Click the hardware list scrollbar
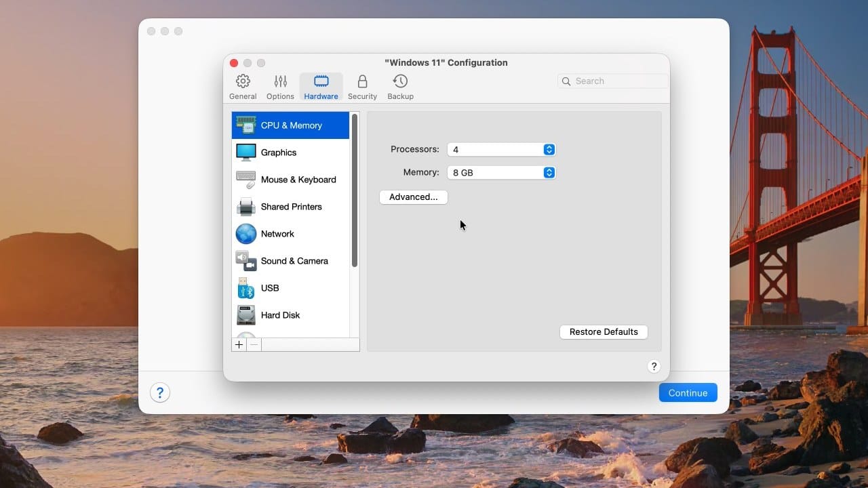This screenshot has height=488, width=868. pyautogui.click(x=354, y=190)
